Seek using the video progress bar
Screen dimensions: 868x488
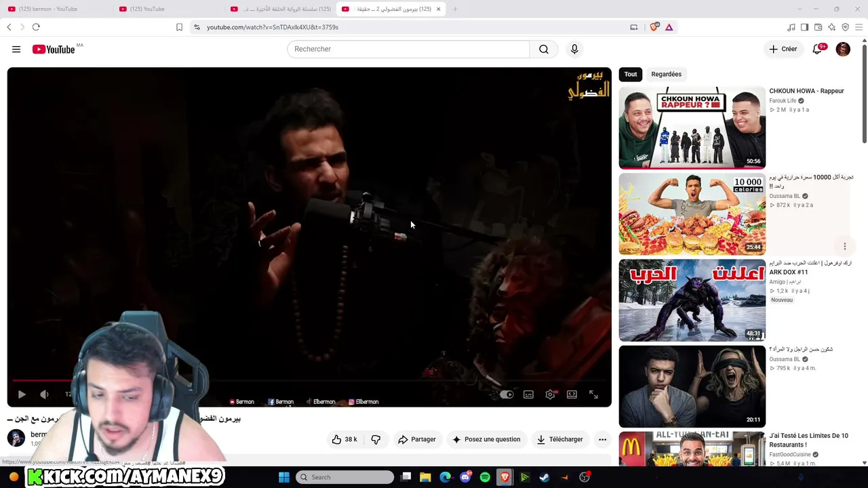point(309,381)
